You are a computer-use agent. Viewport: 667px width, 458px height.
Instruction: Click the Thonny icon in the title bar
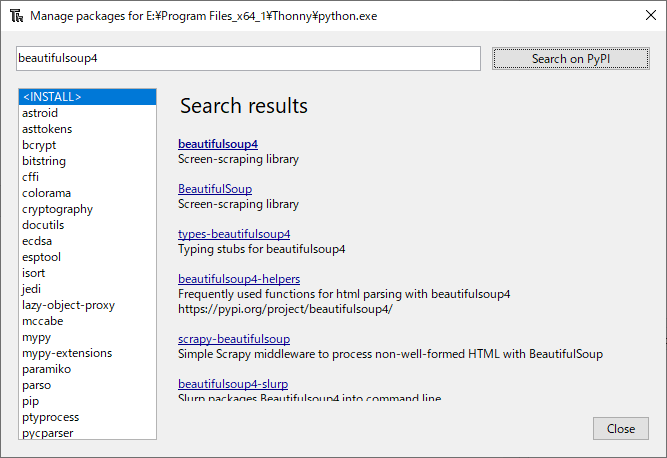point(17,16)
